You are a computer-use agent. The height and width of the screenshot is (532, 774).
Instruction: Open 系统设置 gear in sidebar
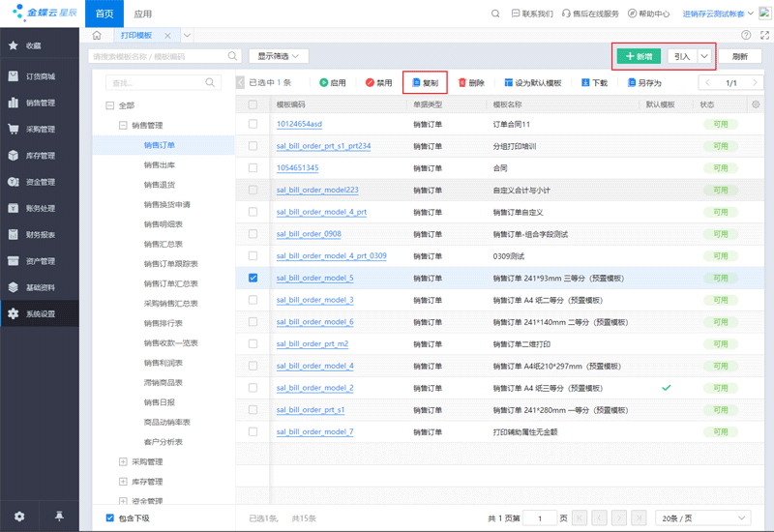click(x=14, y=313)
